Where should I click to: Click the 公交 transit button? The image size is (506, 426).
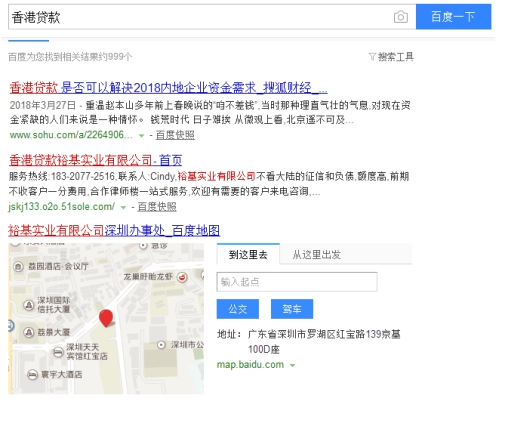pos(238,309)
